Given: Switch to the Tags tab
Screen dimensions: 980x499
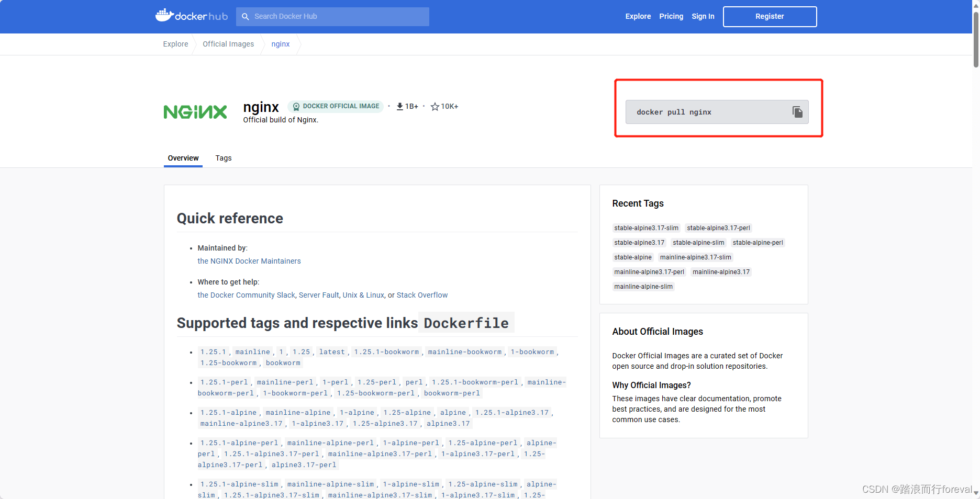Looking at the screenshot, I should (224, 158).
